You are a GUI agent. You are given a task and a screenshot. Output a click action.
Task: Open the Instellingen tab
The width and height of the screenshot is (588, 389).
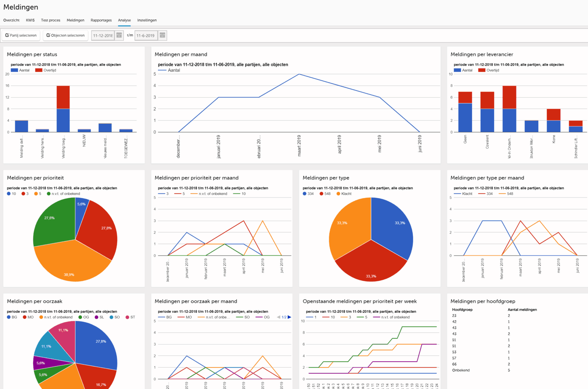147,20
